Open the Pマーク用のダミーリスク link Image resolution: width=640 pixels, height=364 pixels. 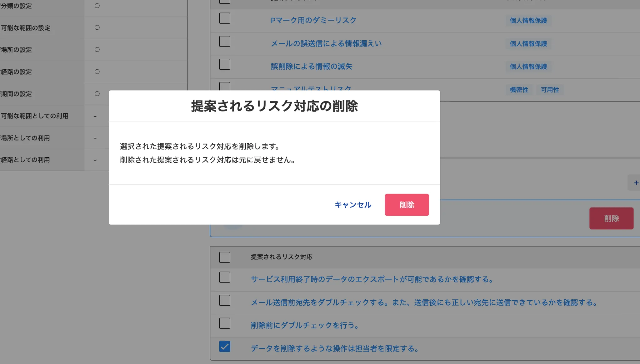pos(313,20)
